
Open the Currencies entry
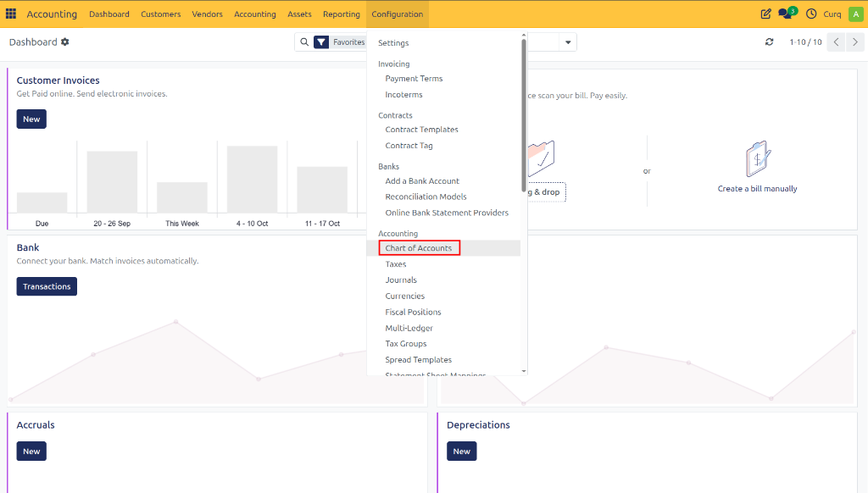(x=404, y=296)
